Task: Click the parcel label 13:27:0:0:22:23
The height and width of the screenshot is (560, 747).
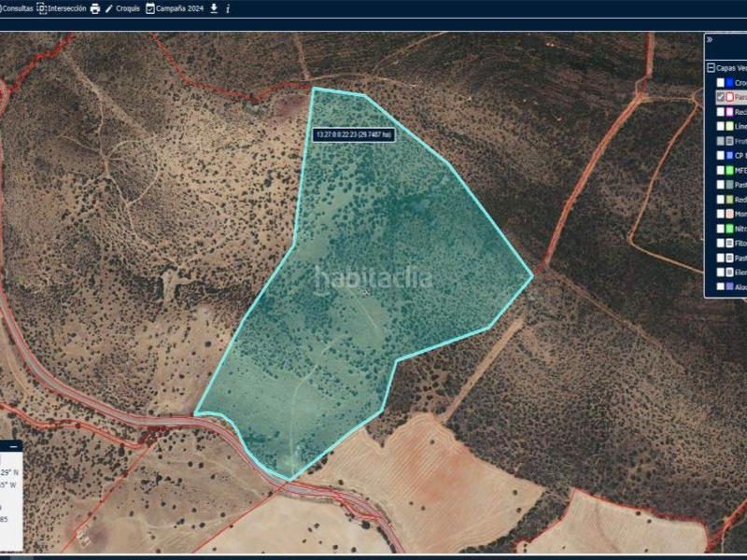Action: coord(355,135)
